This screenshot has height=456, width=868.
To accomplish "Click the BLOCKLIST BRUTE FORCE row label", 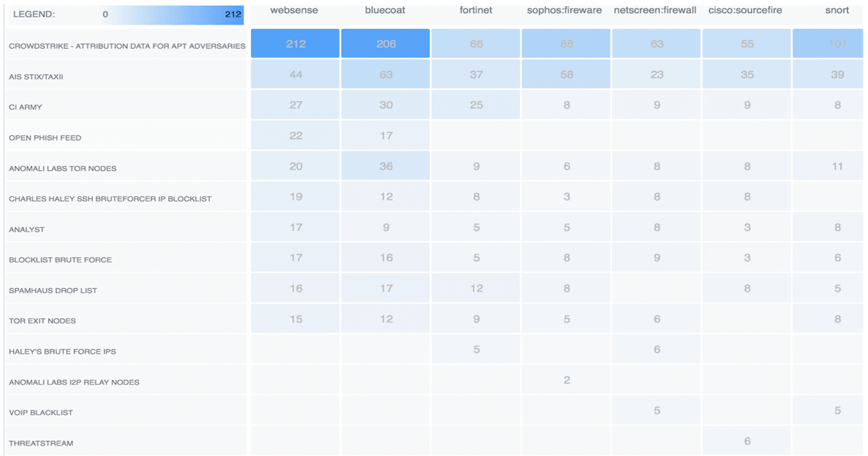I will tap(60, 260).
